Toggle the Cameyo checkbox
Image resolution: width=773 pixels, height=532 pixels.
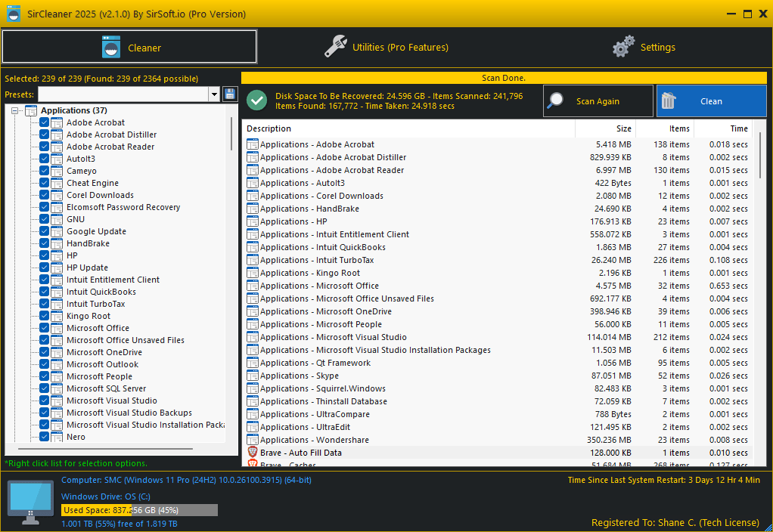[x=44, y=171]
